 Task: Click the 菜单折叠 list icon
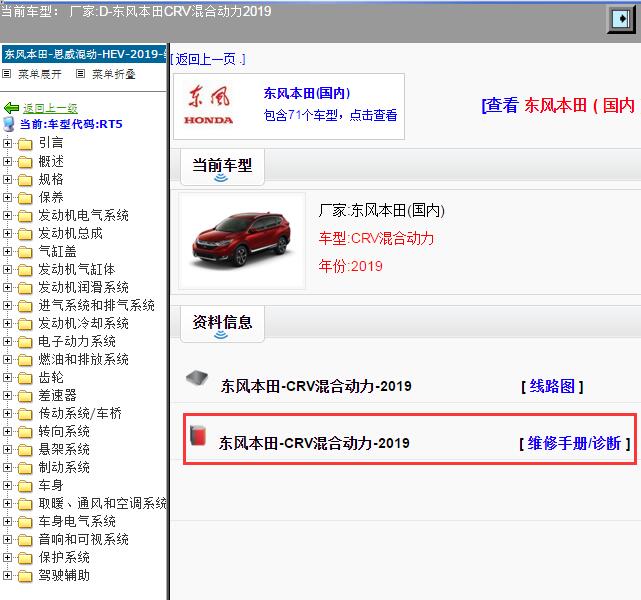(x=81, y=74)
